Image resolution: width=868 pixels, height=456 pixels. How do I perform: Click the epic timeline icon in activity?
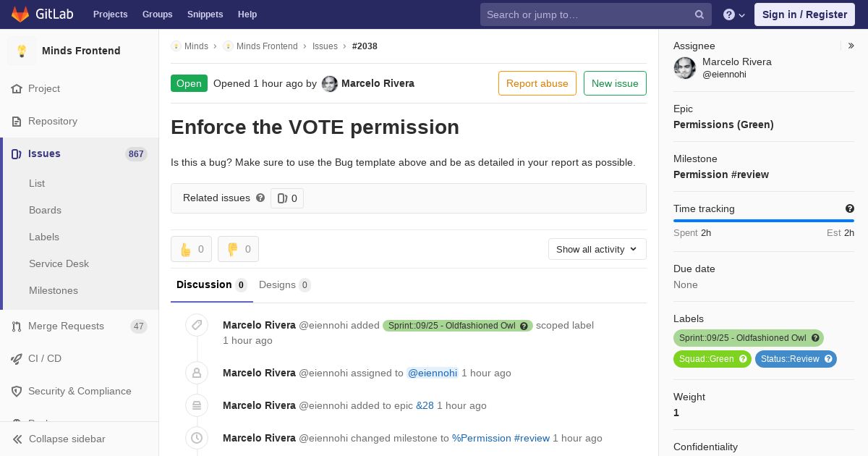(x=197, y=405)
